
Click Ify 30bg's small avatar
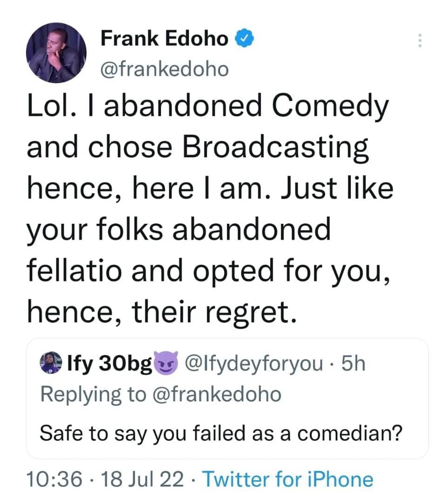51,363
